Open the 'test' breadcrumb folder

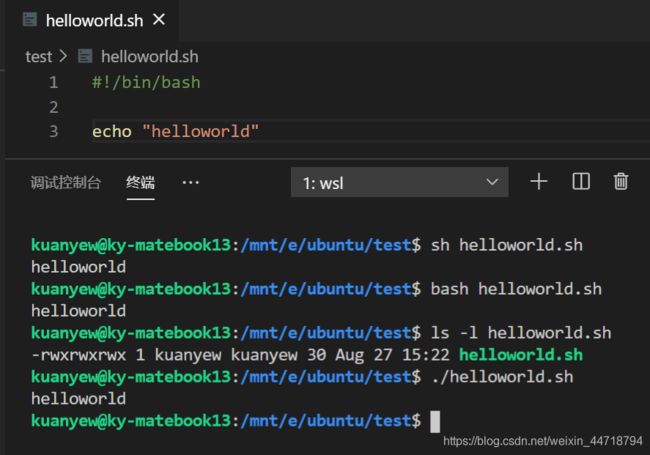tap(39, 56)
